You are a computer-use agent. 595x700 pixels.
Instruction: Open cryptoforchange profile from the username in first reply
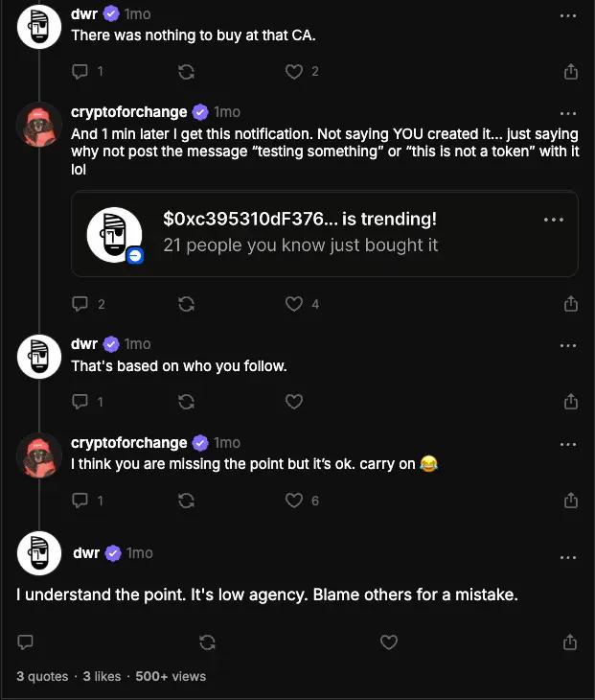tap(129, 112)
